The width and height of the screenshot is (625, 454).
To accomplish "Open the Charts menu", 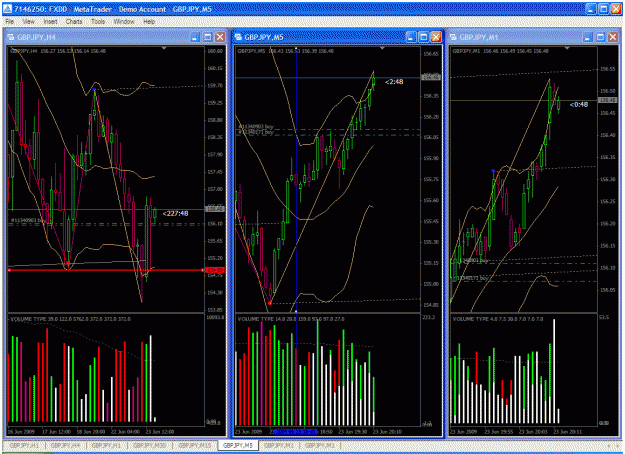I will click(74, 22).
